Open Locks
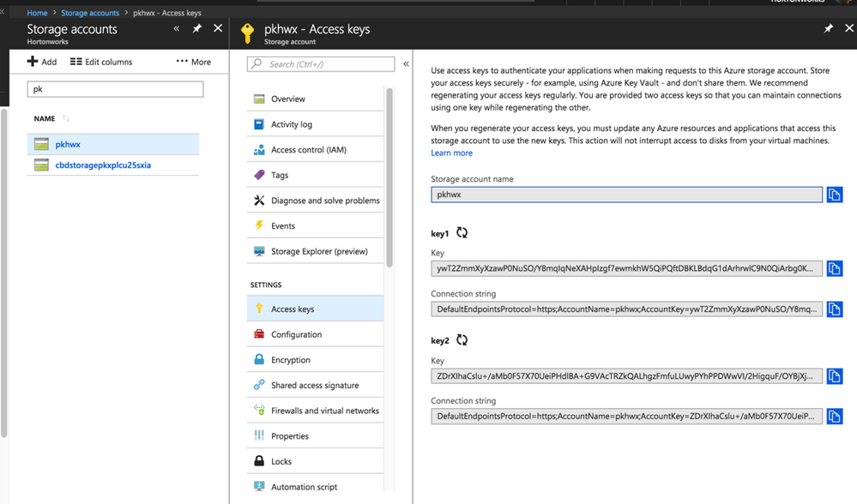The height and width of the screenshot is (504, 857). click(x=316, y=461)
